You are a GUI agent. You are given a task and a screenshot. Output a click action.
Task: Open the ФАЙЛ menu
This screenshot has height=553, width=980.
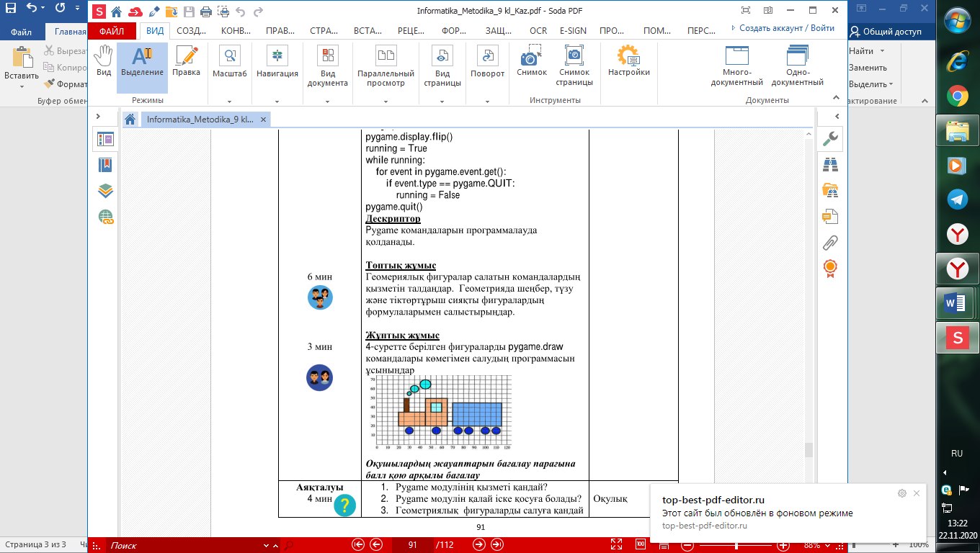(112, 31)
